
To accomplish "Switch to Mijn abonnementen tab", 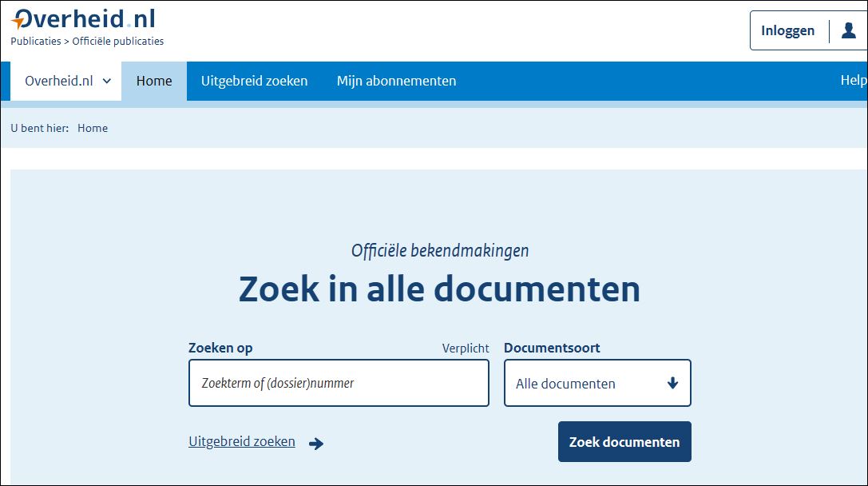I will point(396,82).
